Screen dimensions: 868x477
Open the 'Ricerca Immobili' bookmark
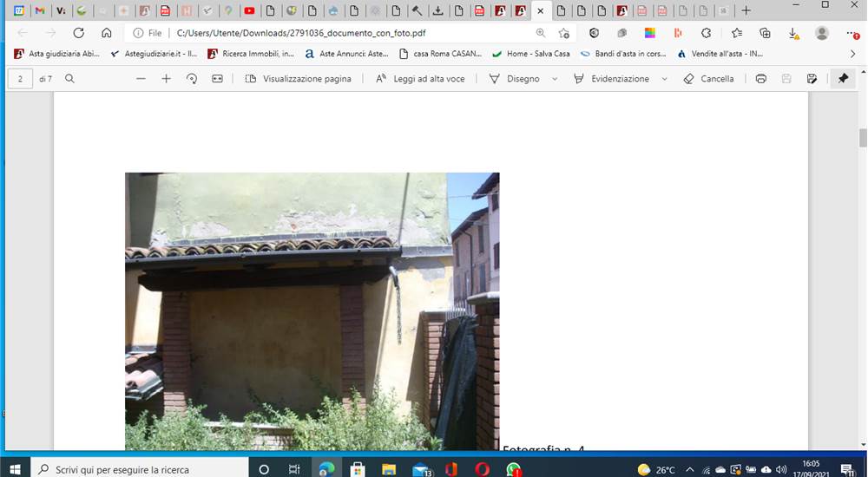(251, 54)
